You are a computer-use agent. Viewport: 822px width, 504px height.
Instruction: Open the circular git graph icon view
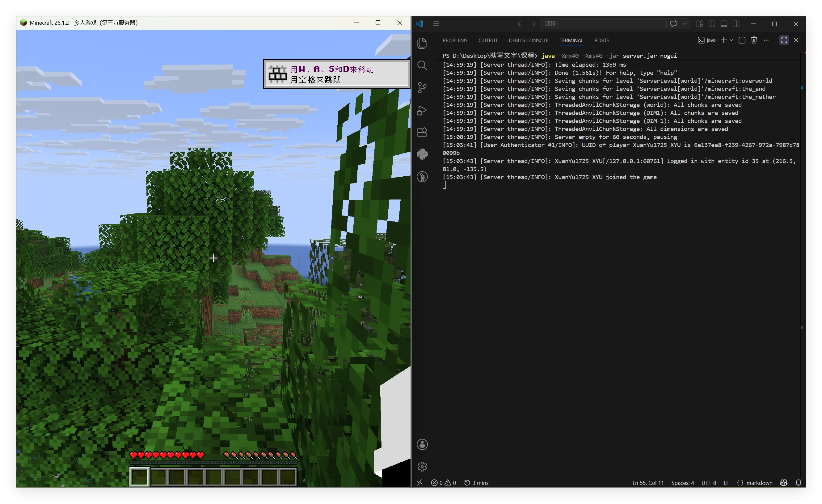(x=422, y=177)
